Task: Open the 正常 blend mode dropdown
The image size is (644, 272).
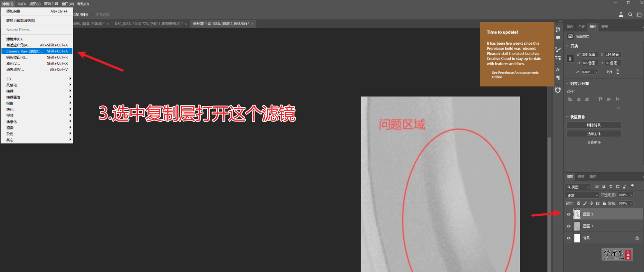Action: coord(582,195)
